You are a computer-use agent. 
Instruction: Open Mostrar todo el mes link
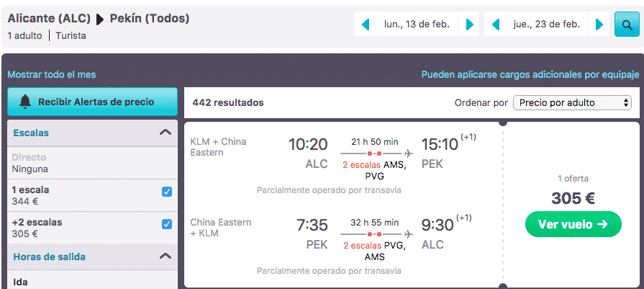(x=52, y=75)
